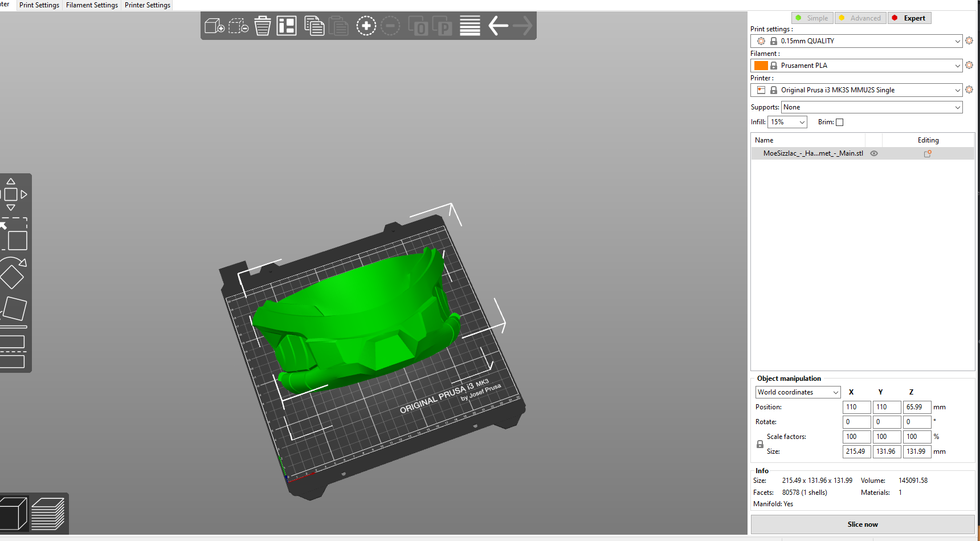Open the World coordinates dropdown

[x=798, y=392]
